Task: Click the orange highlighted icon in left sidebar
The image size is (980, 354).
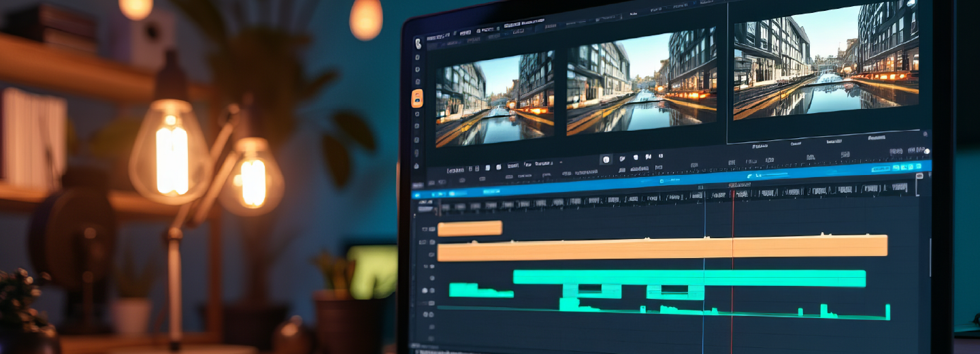Action: (x=417, y=99)
